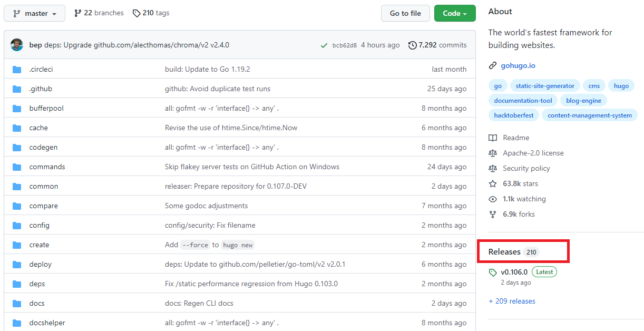Image resolution: width=644 pixels, height=331 pixels.
Task: Select the documentation-tool topic tag
Action: click(x=523, y=101)
